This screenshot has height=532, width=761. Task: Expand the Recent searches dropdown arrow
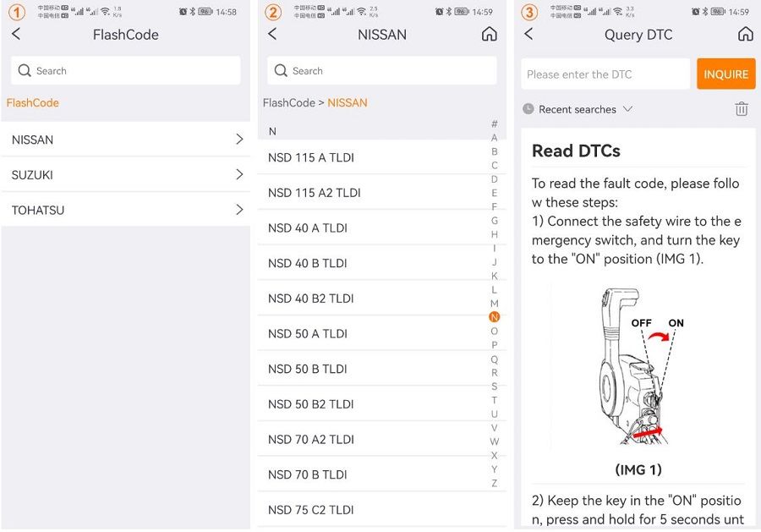627,109
